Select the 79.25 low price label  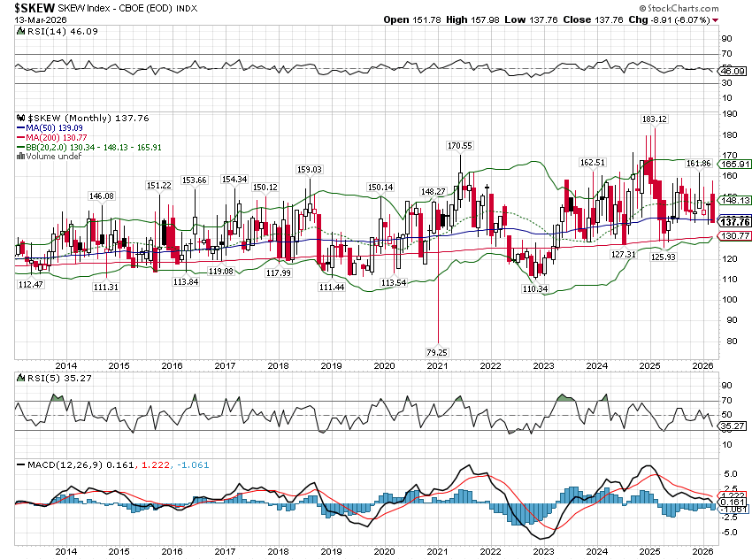click(x=439, y=352)
